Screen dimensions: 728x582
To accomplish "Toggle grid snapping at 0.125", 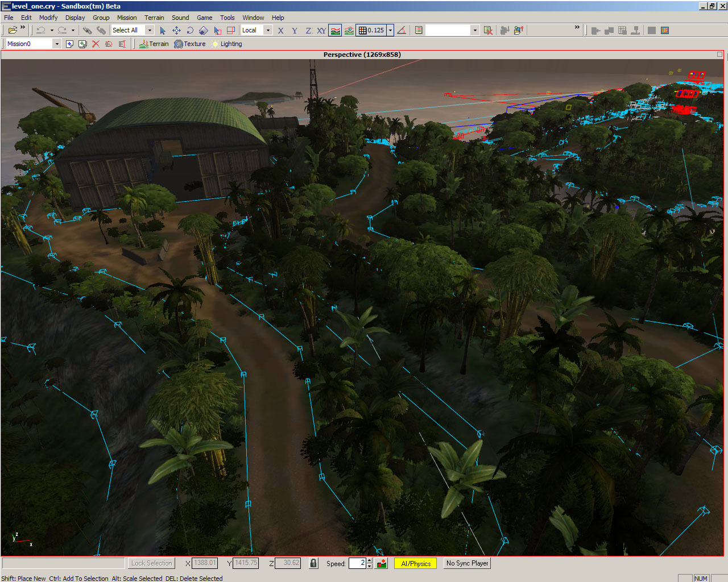I will (x=371, y=30).
